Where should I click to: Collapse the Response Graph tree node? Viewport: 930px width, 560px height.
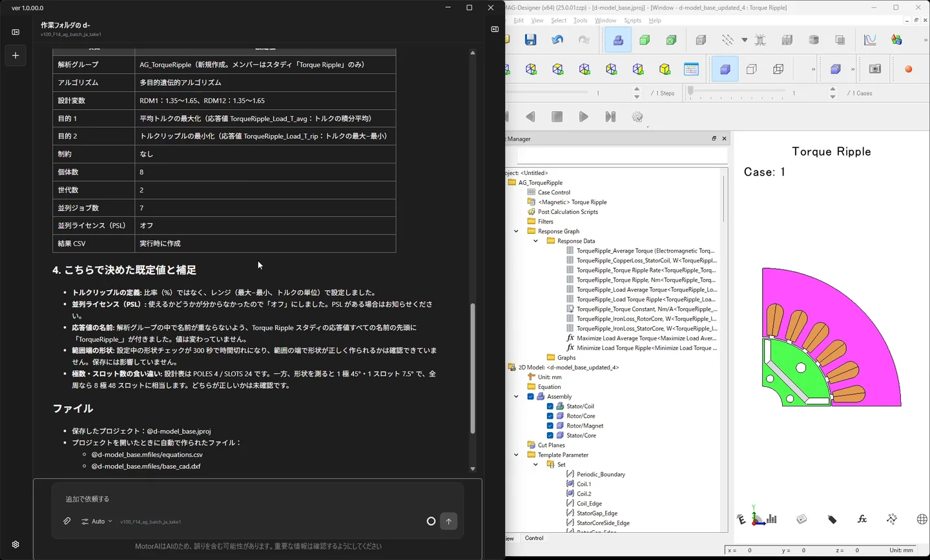[516, 231]
